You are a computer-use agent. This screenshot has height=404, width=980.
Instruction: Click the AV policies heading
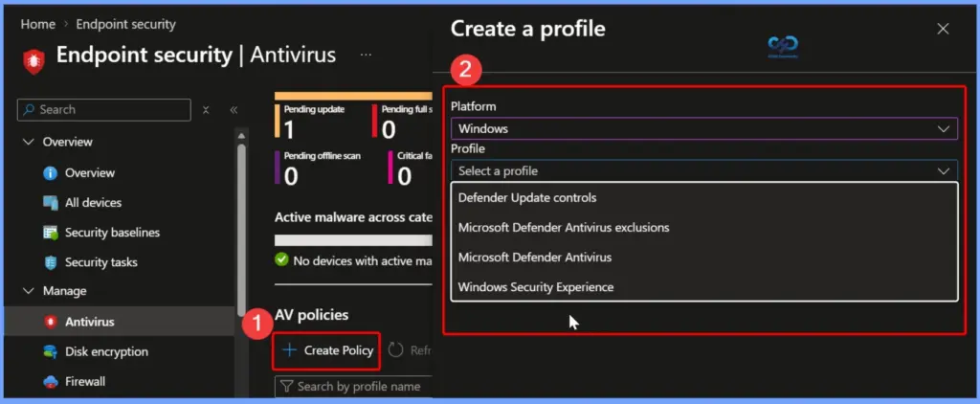[x=311, y=315]
